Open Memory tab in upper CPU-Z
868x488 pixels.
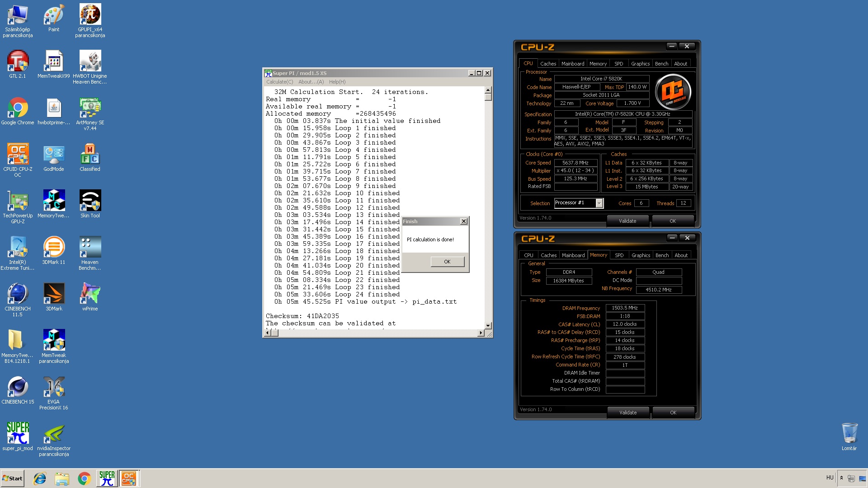598,64
